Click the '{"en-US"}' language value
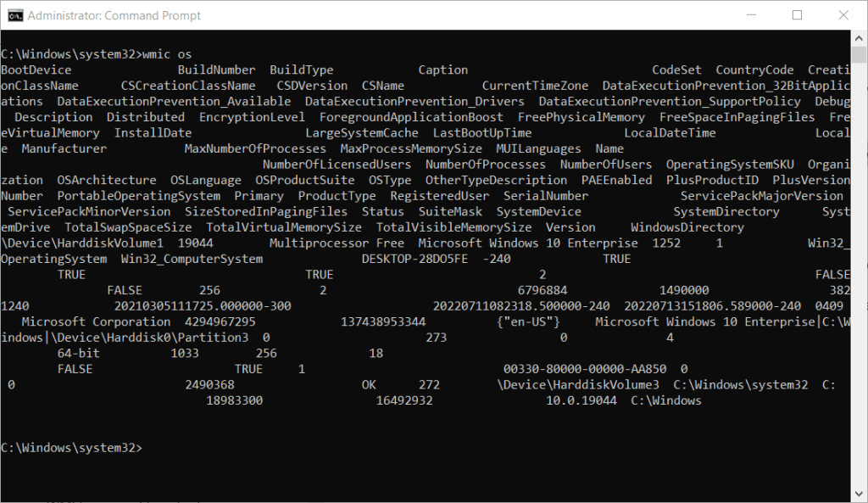Image resolution: width=868 pixels, height=503 pixels. click(528, 322)
